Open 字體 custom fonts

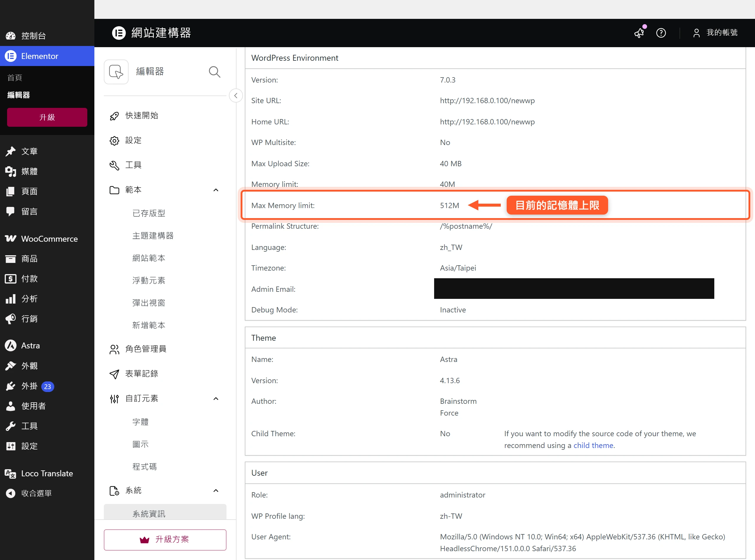(x=140, y=422)
